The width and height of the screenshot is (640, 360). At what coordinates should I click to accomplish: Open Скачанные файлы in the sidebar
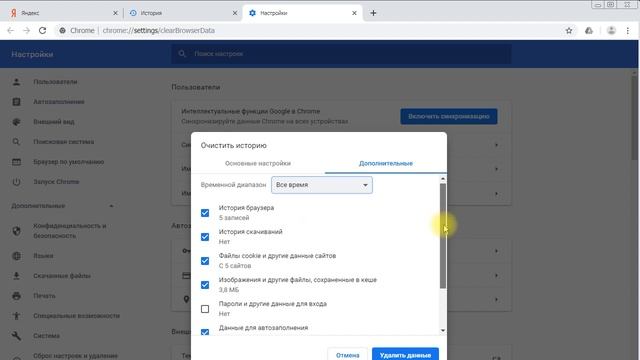tap(62, 276)
